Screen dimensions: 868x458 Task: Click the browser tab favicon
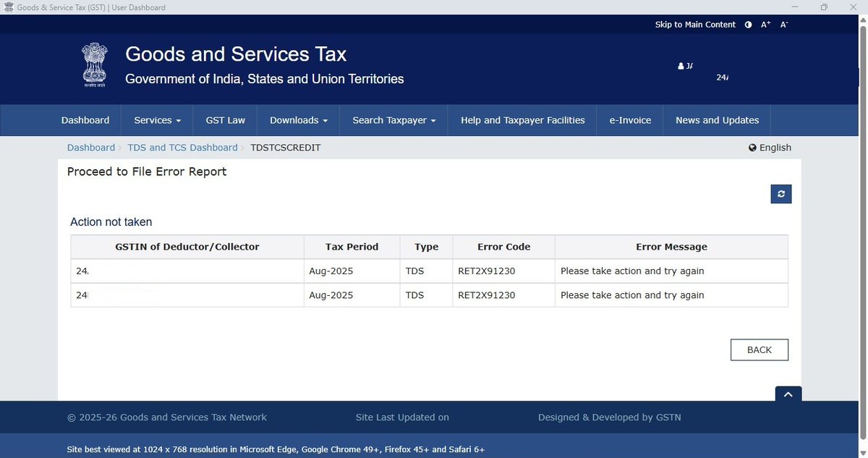(8, 7)
